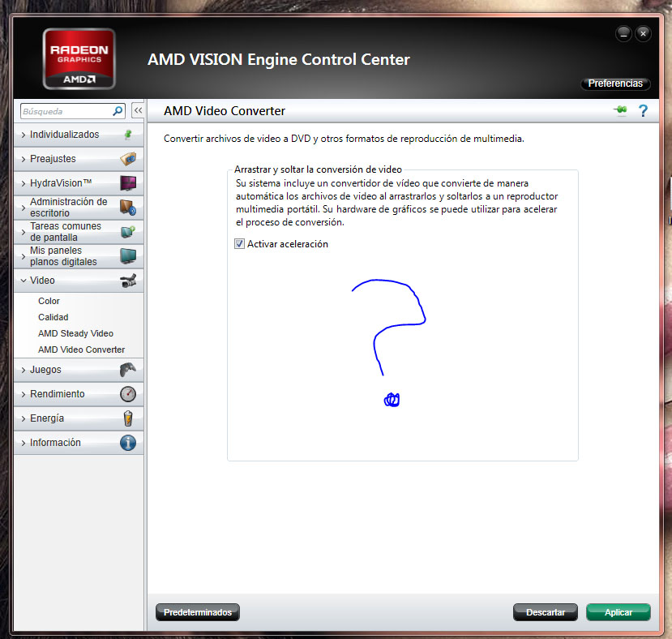Click the Tareas comunes de pantalla icon
The image size is (672, 639).
click(x=128, y=232)
